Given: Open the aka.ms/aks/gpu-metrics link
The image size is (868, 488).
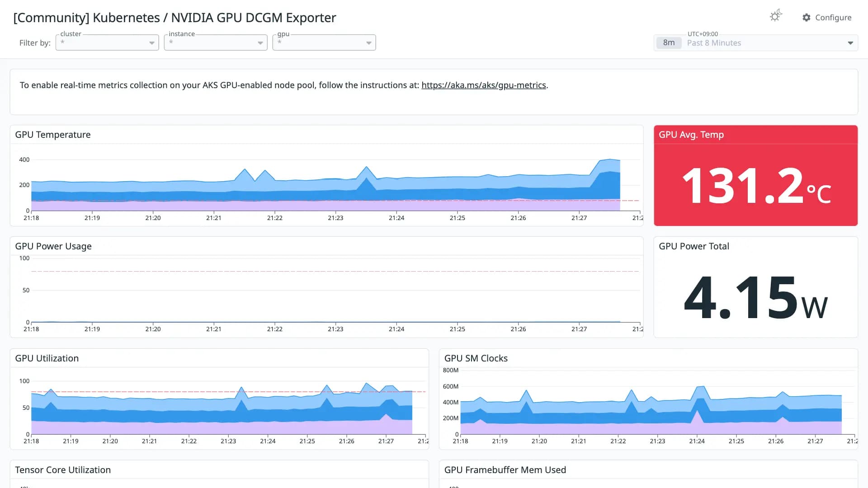Looking at the screenshot, I should (x=484, y=85).
